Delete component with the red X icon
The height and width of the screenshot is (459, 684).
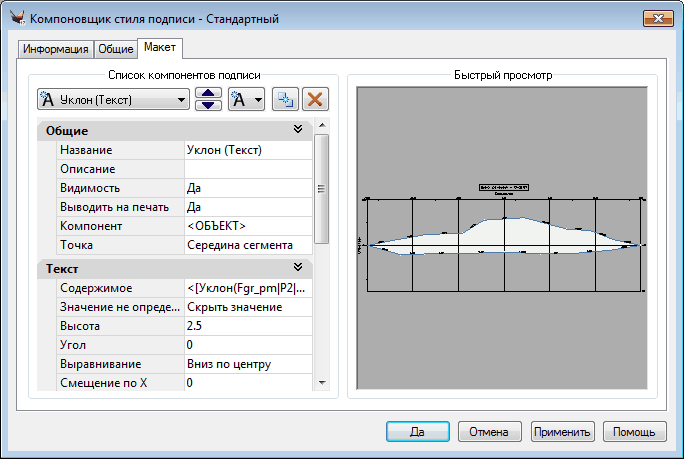click(315, 99)
